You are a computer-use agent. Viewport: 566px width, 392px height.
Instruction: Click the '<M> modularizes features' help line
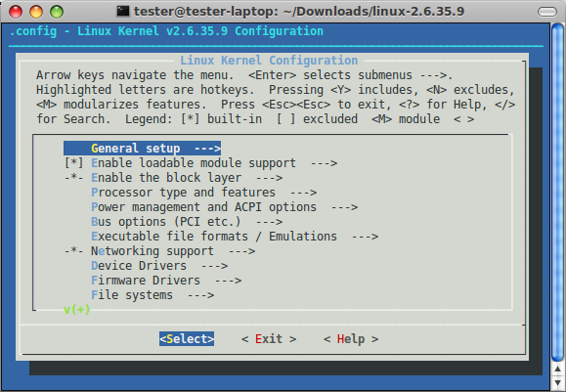pyautogui.click(x=276, y=105)
